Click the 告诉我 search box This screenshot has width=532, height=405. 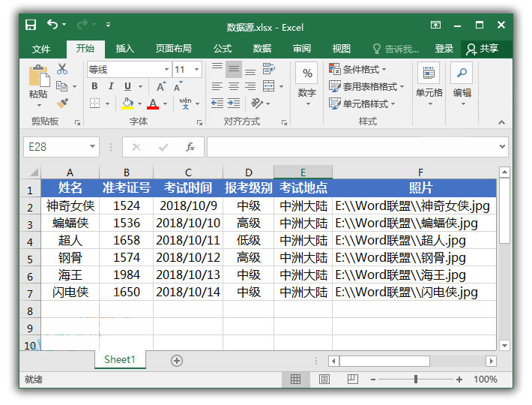[x=396, y=49]
